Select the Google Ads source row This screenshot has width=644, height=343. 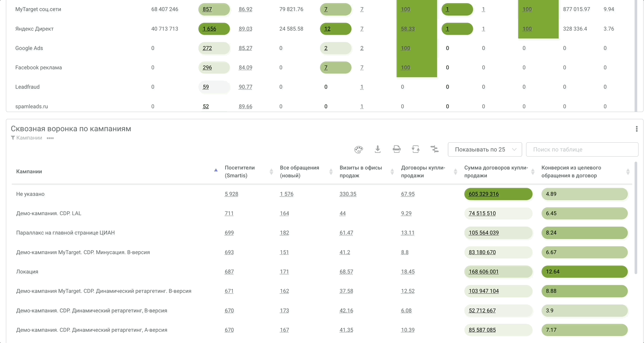coord(29,48)
